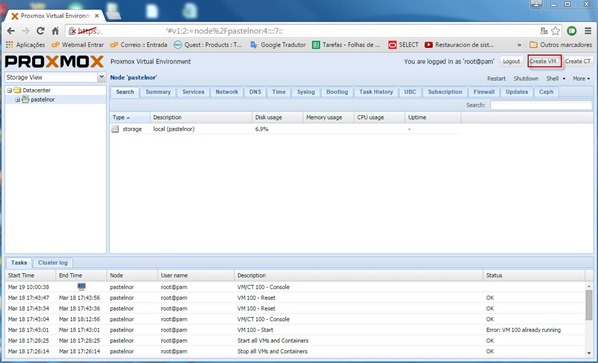Bookmark page with the star icon
Screen dimensions: 598x363
(x=556, y=31)
